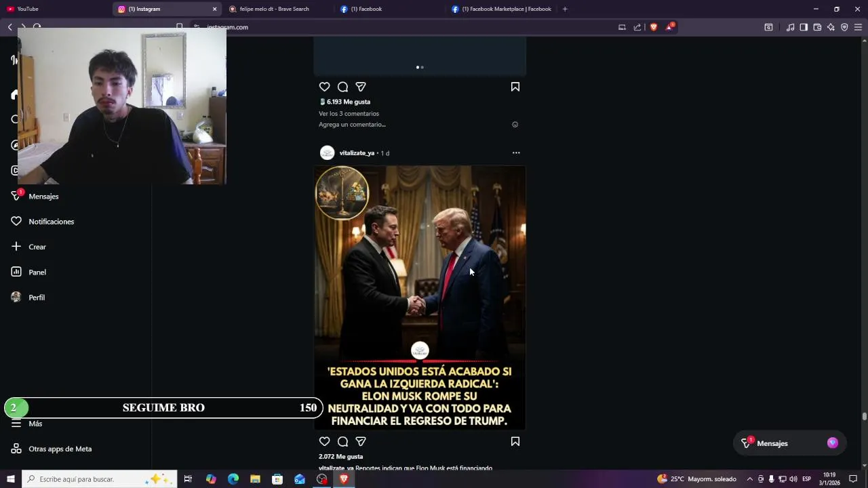
Task: Open OBS Studio taskbar icon
Action: [322, 479]
